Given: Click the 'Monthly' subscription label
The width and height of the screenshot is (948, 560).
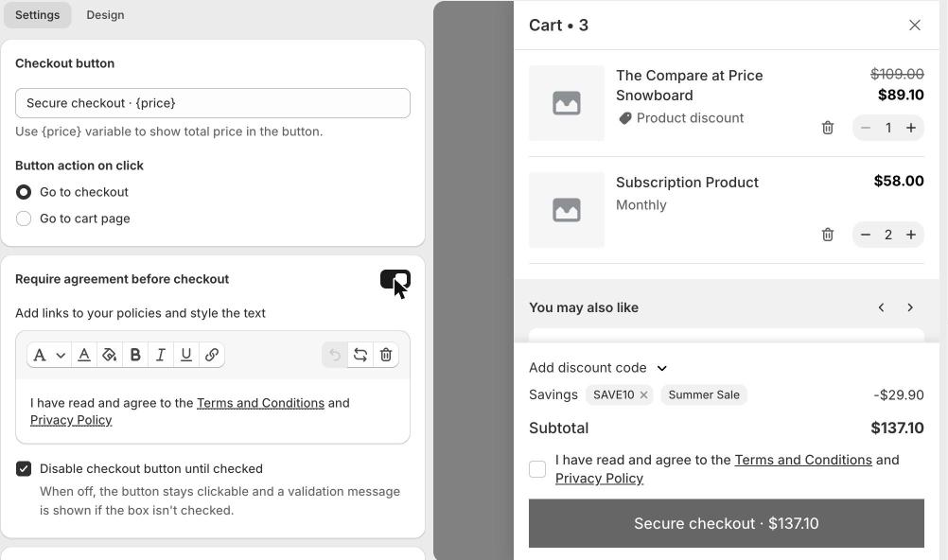Looking at the screenshot, I should point(641,205).
